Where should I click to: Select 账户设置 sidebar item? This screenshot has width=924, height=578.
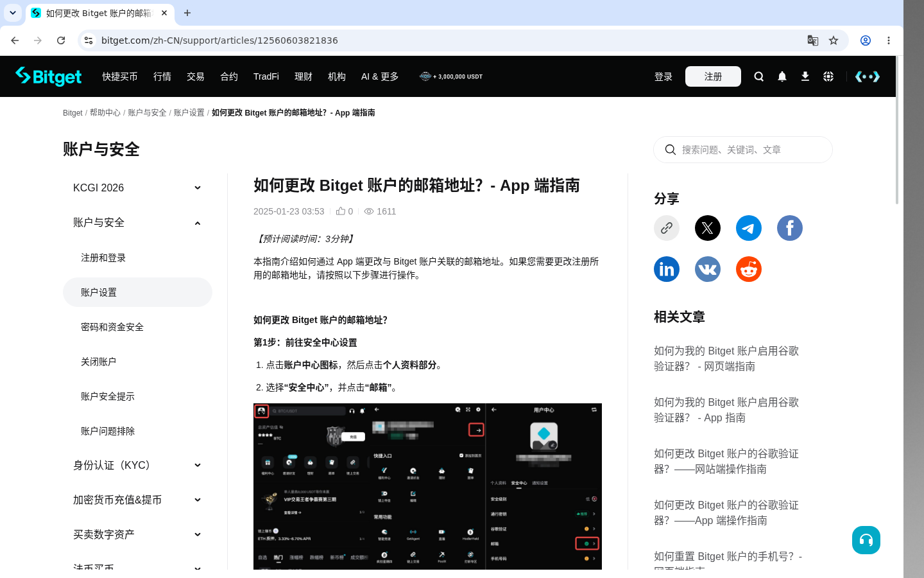[x=137, y=292]
